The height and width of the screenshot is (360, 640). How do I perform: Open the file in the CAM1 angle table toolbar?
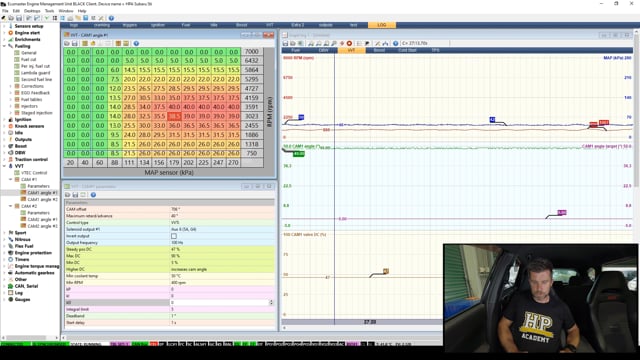(67, 43)
